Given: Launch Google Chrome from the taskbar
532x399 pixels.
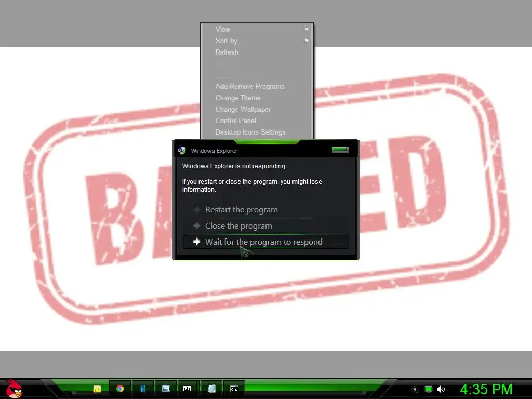Looking at the screenshot, I should [120, 389].
